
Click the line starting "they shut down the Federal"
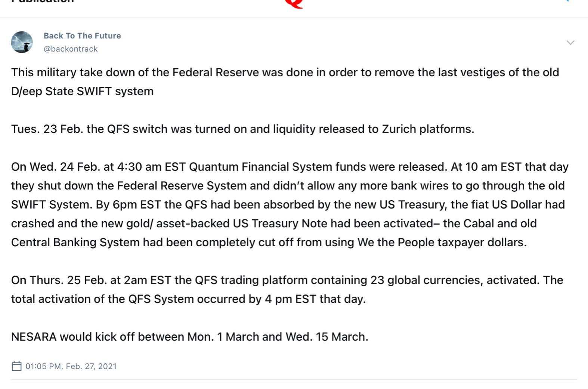tap(288, 186)
